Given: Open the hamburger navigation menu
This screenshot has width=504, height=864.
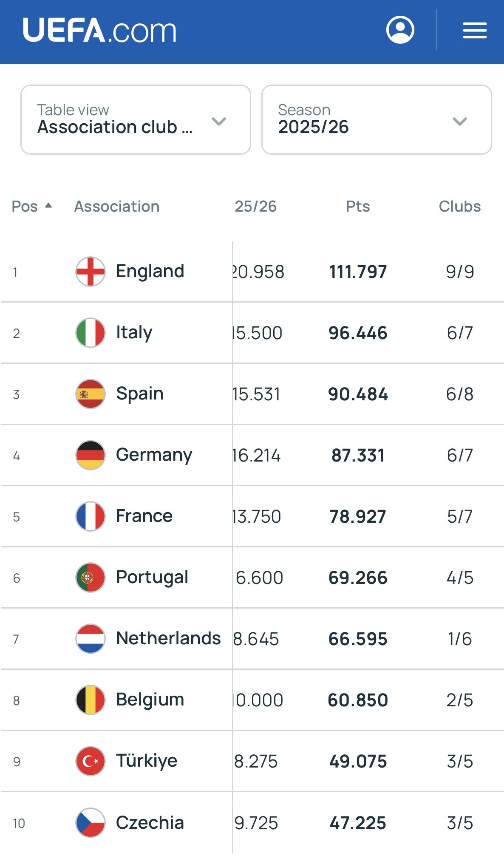Looking at the screenshot, I should (x=475, y=30).
